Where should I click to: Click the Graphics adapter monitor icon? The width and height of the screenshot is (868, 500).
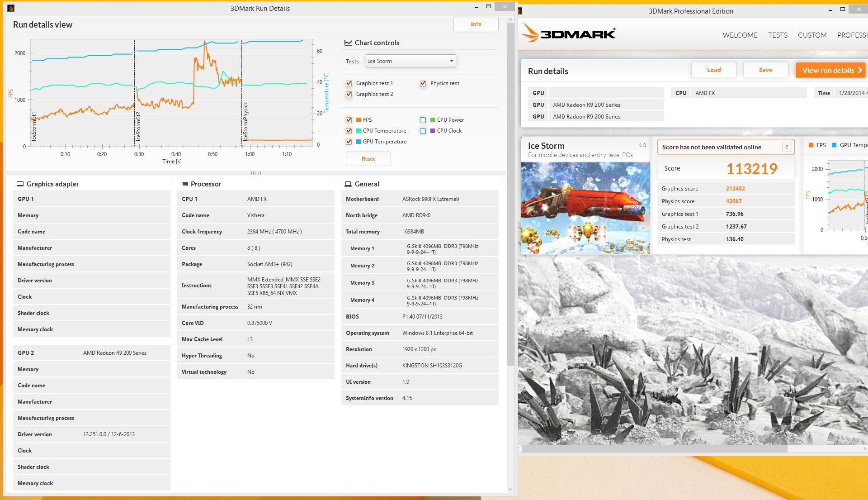click(x=20, y=184)
